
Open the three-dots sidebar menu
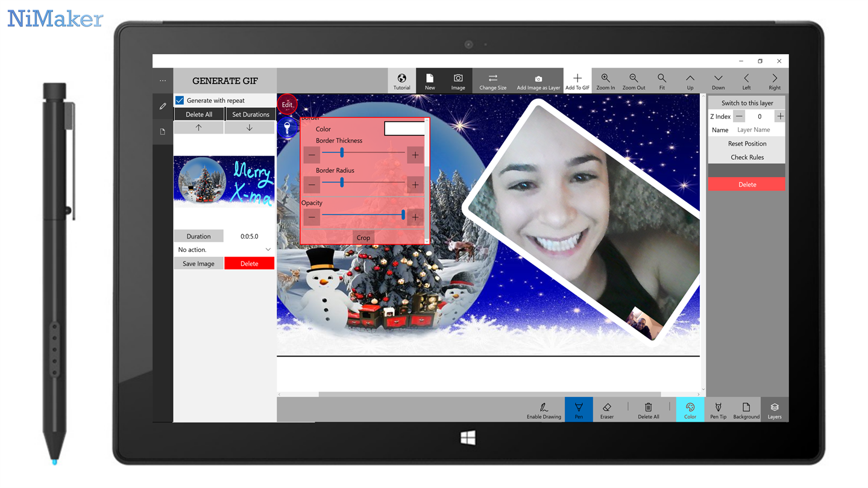pyautogui.click(x=163, y=80)
